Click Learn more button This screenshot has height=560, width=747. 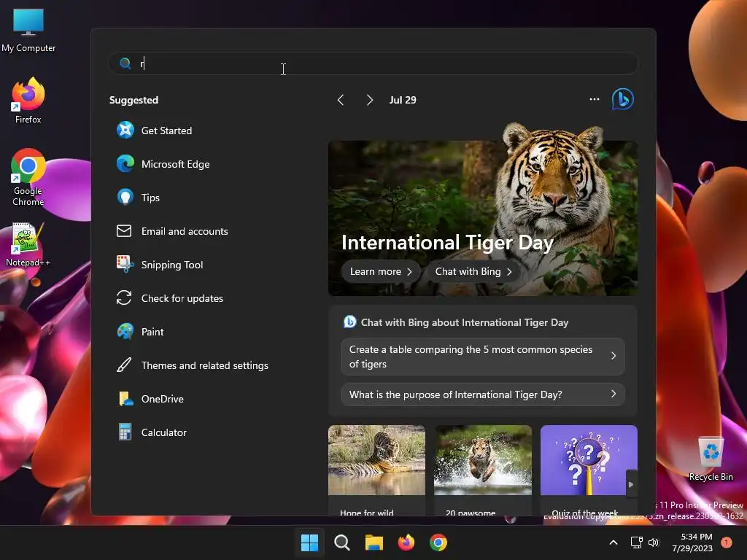[381, 271]
